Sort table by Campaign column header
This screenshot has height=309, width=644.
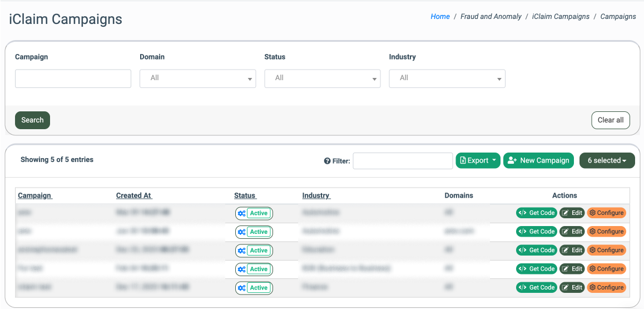click(35, 195)
